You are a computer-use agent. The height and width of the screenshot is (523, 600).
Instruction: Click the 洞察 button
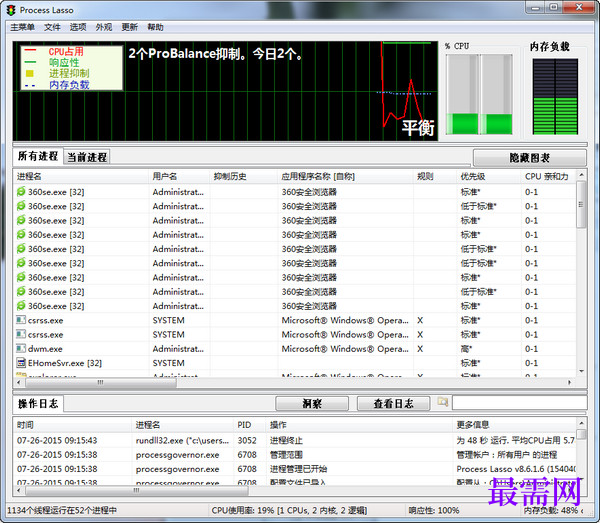312,403
